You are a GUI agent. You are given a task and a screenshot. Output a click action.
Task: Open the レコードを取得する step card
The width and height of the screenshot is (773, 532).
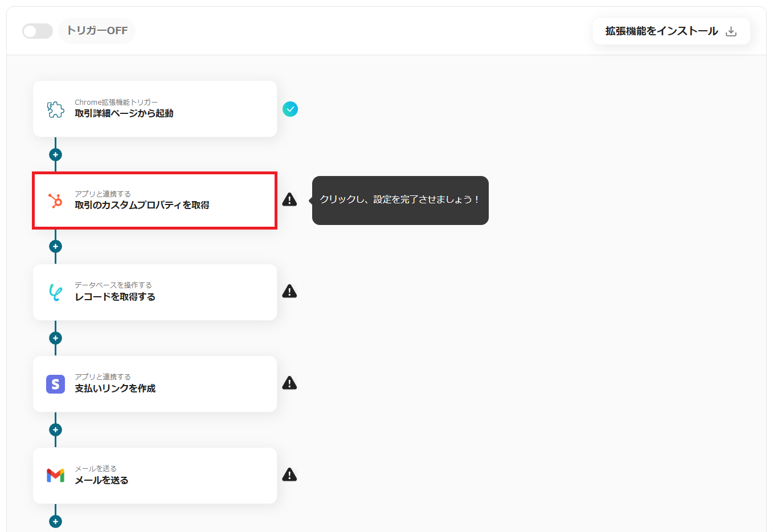click(155, 292)
